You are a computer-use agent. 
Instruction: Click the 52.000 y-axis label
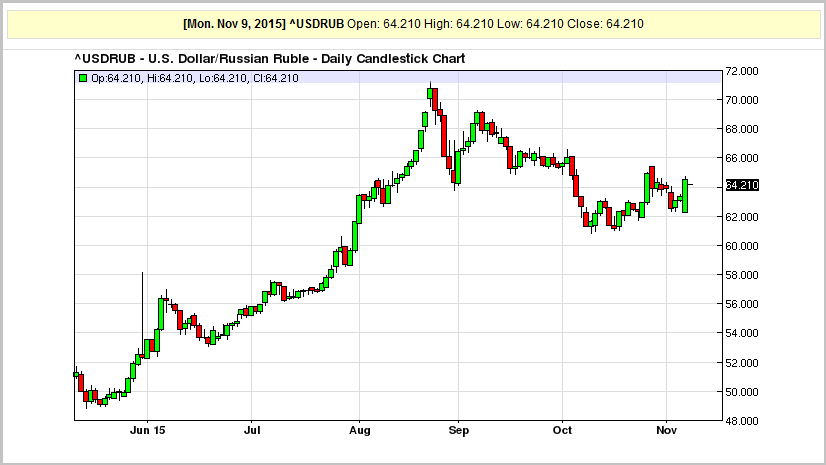(742, 363)
